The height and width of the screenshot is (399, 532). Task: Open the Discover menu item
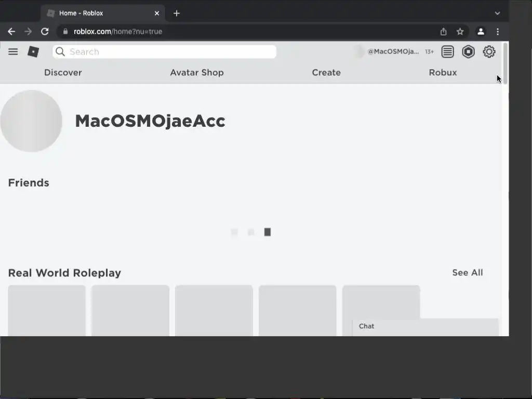[63, 73]
